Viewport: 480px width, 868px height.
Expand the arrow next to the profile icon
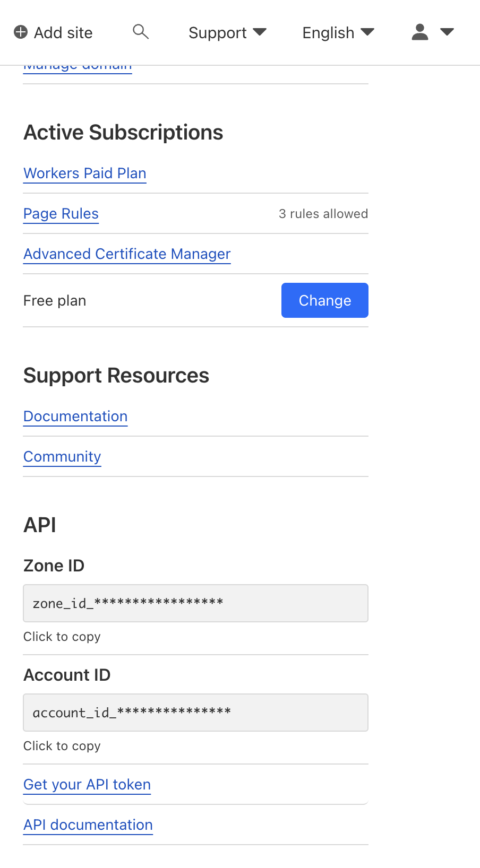point(447,32)
